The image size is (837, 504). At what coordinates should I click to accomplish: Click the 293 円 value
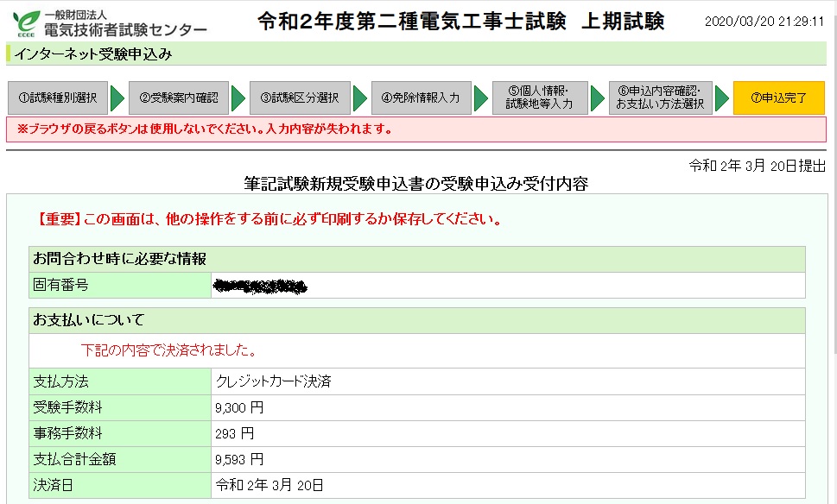point(234,433)
